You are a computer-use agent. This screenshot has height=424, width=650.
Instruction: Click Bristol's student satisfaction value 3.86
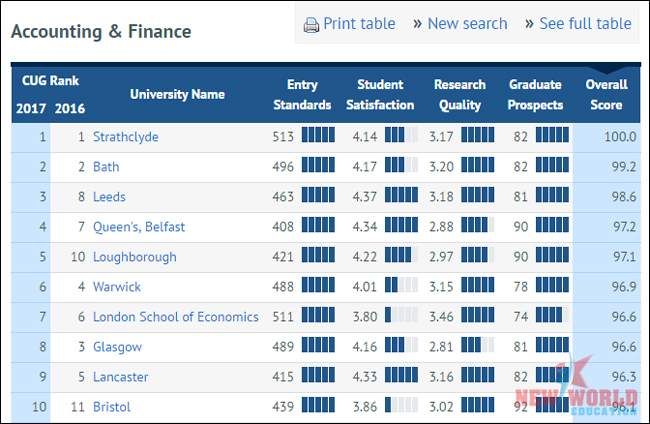[x=365, y=407]
